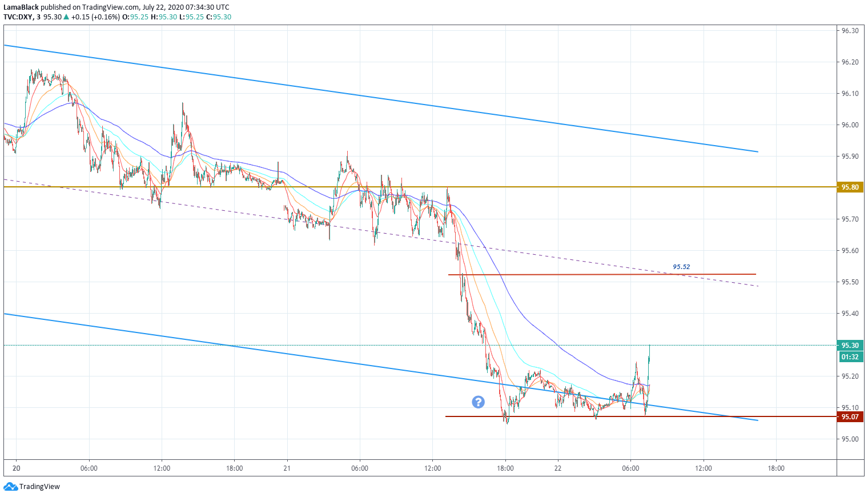Click the LamaBlack author name

(21, 7)
